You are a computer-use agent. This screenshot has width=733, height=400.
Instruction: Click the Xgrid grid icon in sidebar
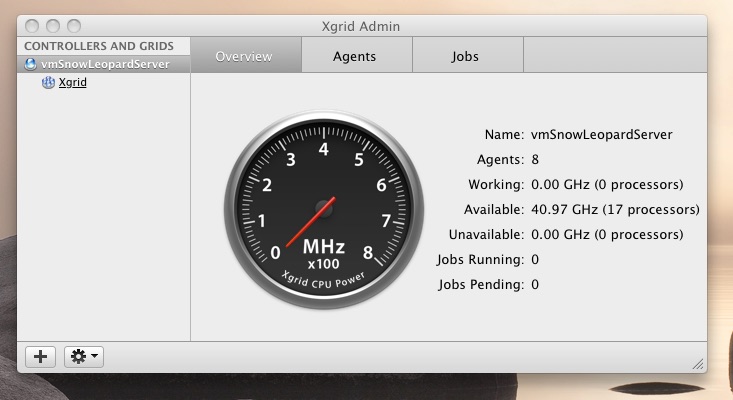48,83
